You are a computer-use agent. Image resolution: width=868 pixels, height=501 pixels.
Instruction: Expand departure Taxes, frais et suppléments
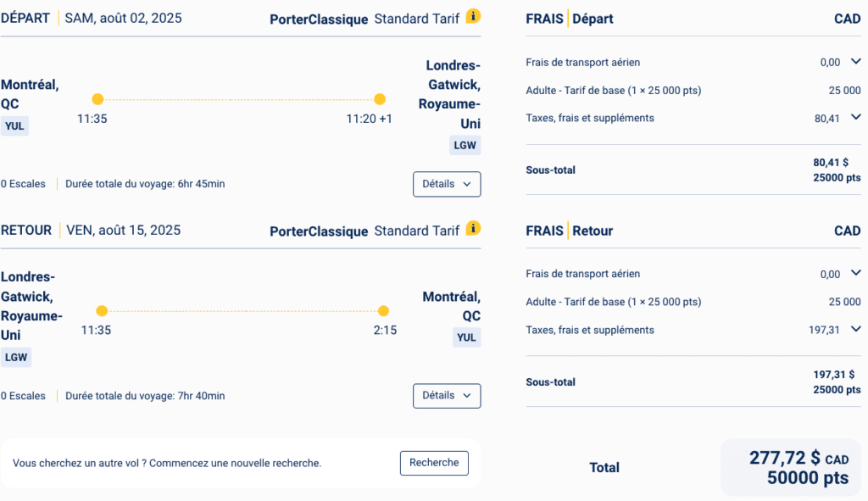855,118
